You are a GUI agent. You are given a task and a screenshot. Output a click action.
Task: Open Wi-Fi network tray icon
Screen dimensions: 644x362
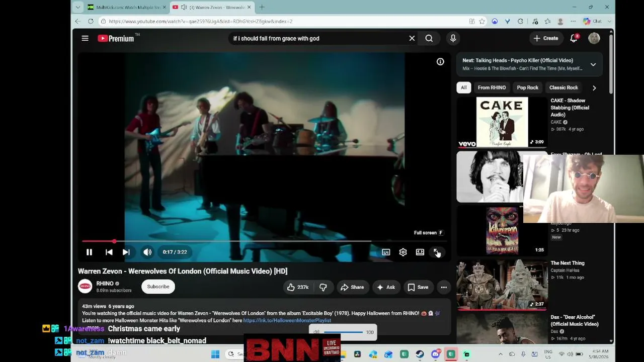[x=561, y=354]
